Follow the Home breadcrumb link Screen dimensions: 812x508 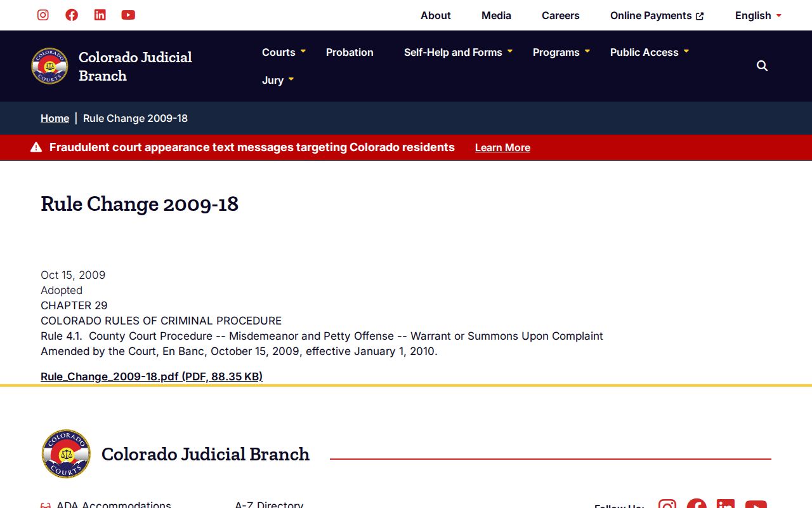pos(55,118)
